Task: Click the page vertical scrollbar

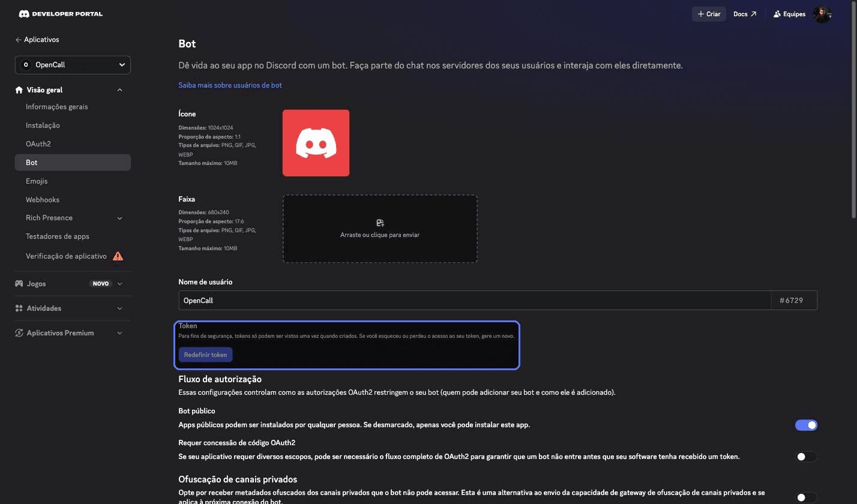Action: click(x=854, y=111)
